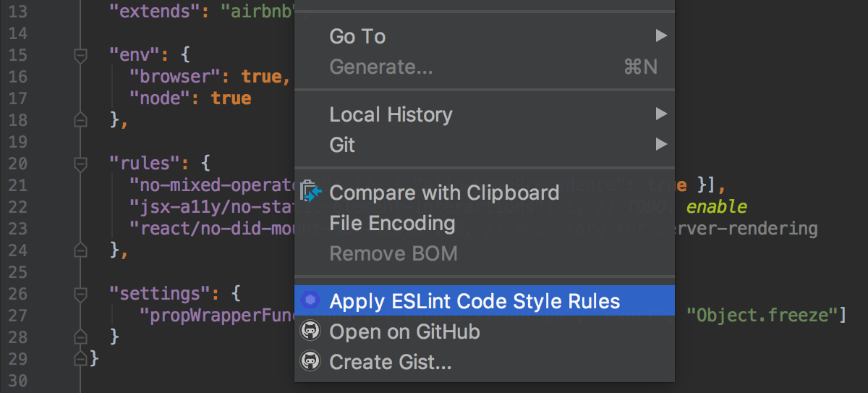Click the GitHub icon beside Open on GitHub
Image resolution: width=868 pixels, height=393 pixels.
[310, 331]
